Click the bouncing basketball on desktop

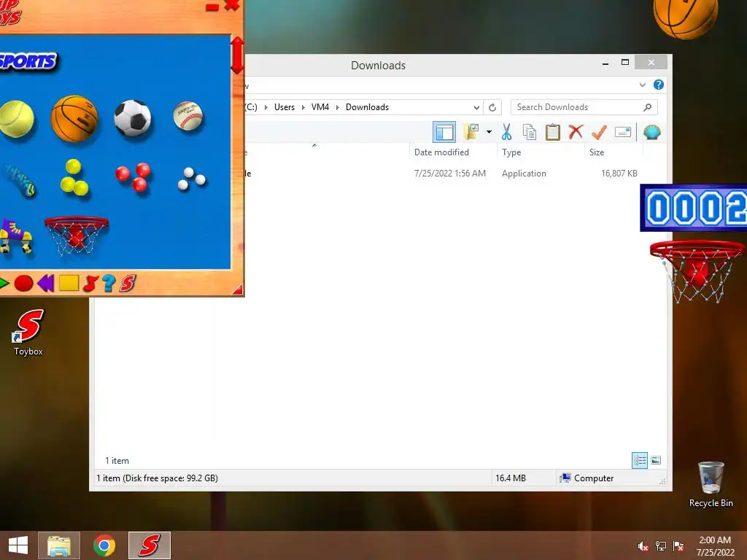point(686,18)
